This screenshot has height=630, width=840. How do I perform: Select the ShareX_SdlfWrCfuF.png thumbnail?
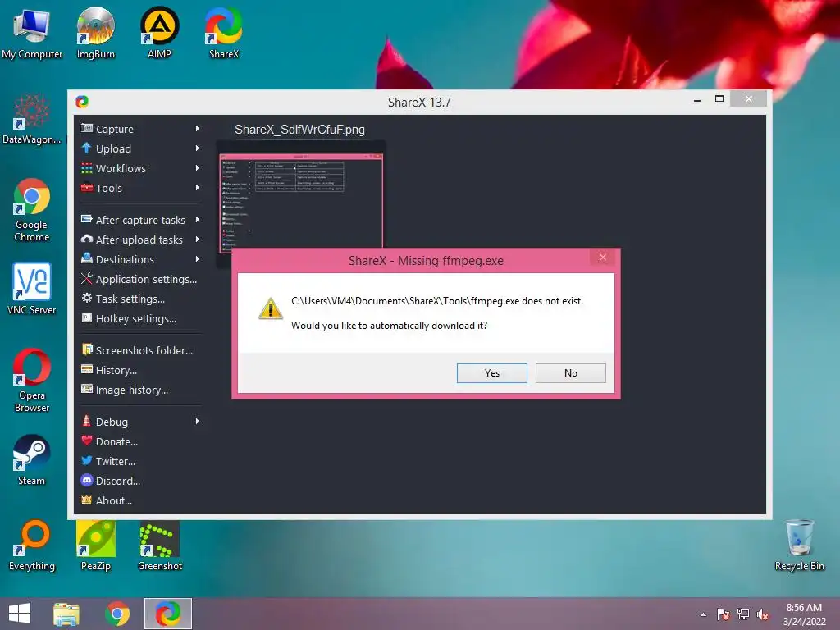300,203
